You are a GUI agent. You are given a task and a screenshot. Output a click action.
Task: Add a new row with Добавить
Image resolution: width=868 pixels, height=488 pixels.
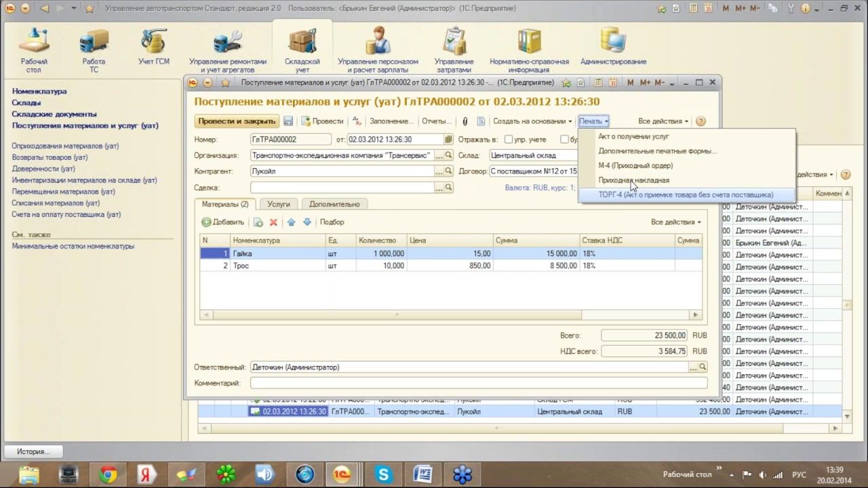[x=223, y=222]
